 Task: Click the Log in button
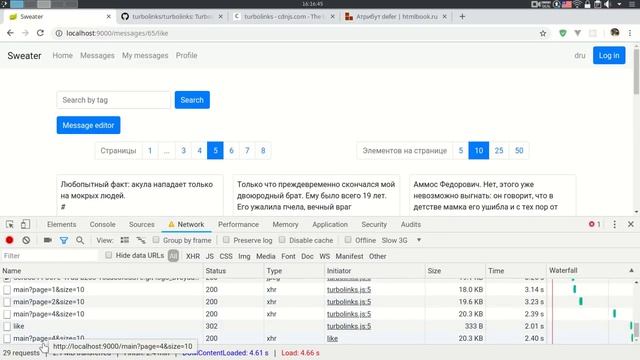click(609, 56)
